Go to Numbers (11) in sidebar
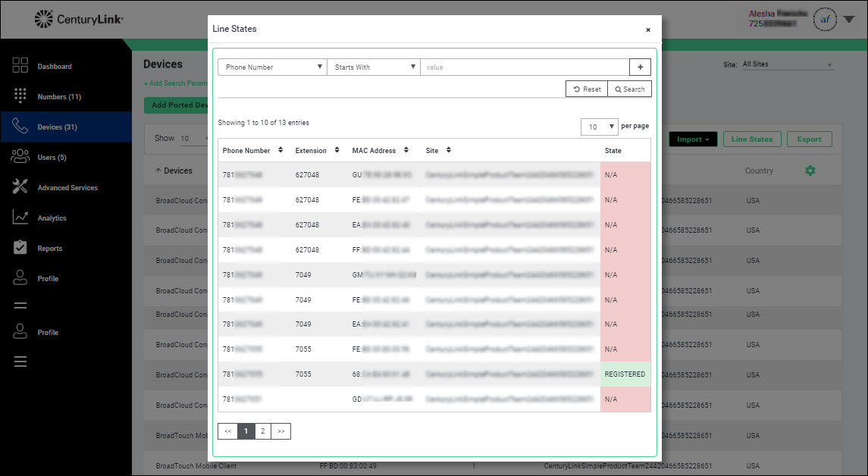Image resolution: width=868 pixels, height=476 pixels. click(x=58, y=97)
